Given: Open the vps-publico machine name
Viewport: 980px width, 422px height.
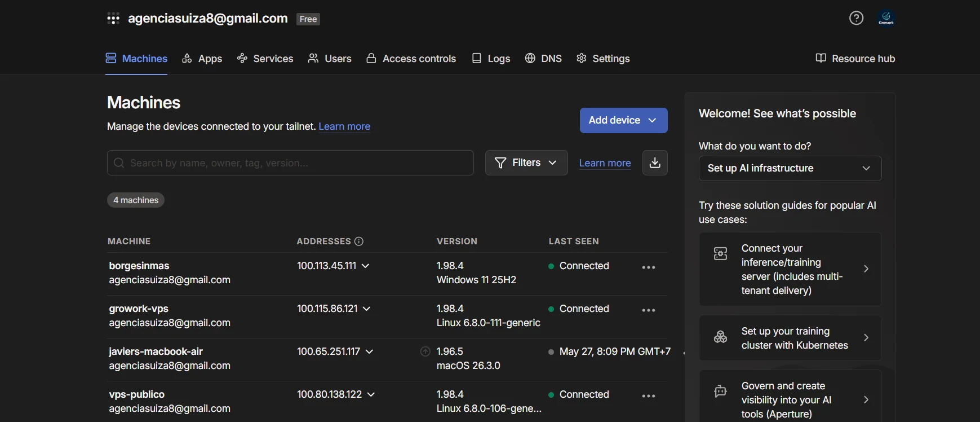Looking at the screenshot, I should click(x=136, y=394).
